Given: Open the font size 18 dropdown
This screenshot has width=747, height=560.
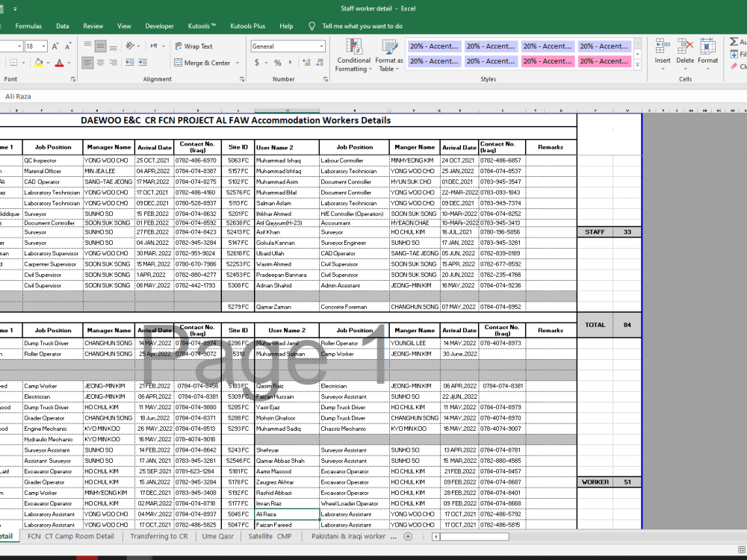Looking at the screenshot, I should click(x=44, y=46).
